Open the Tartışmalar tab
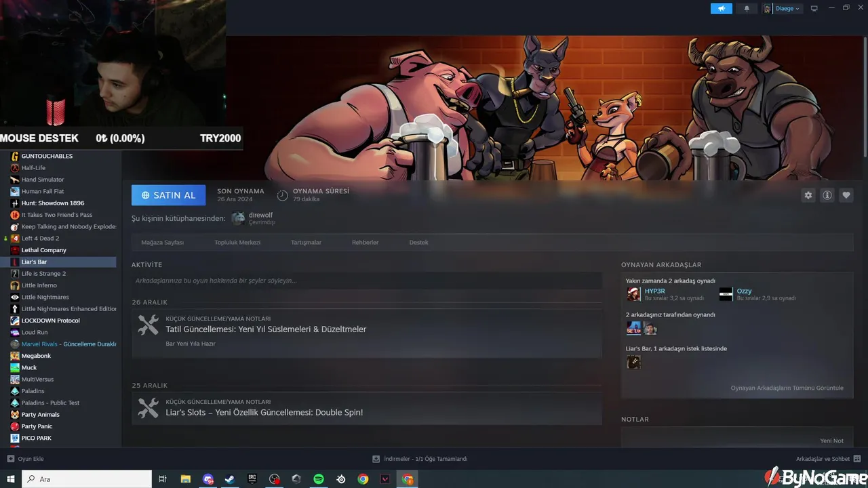868x488 pixels. pyautogui.click(x=306, y=242)
